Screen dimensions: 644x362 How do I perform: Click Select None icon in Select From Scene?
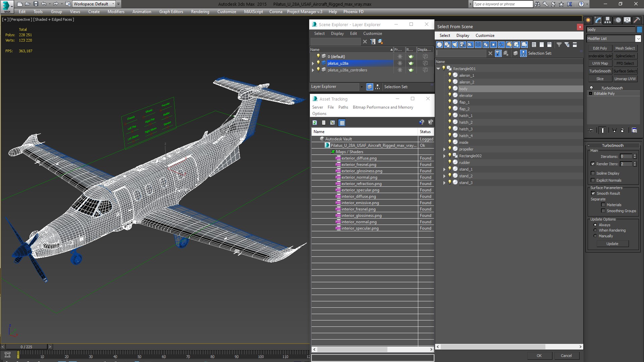(x=542, y=45)
